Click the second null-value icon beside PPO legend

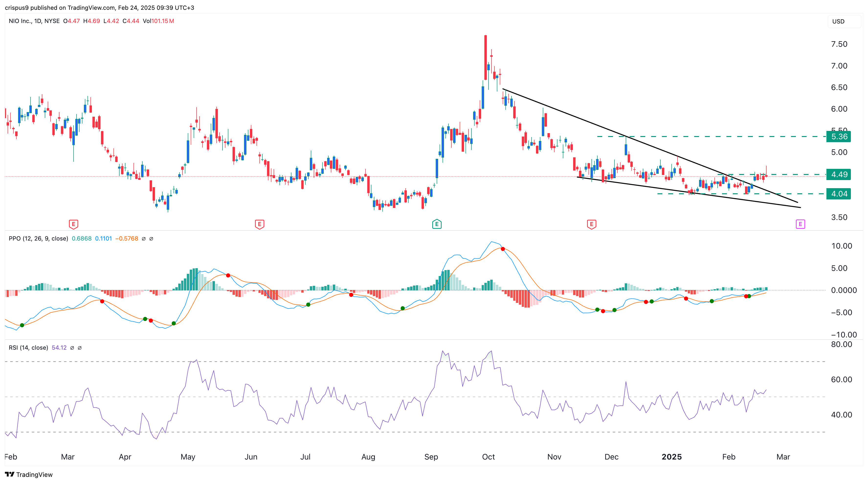point(151,239)
